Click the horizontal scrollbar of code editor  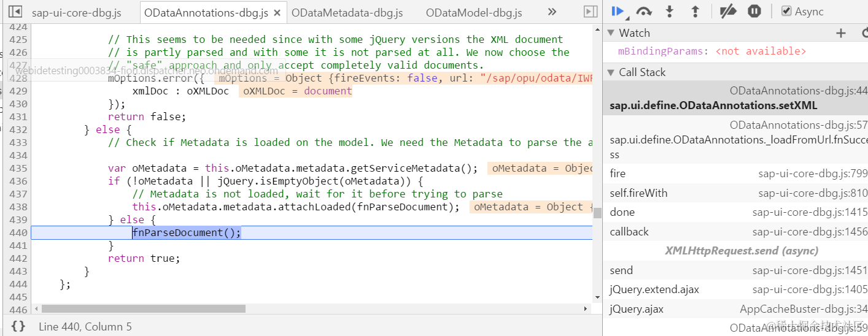click(143, 308)
